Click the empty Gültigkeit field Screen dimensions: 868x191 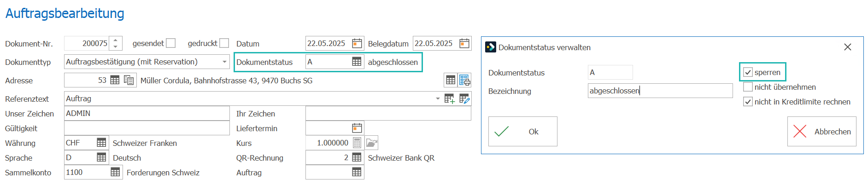[x=147, y=128]
